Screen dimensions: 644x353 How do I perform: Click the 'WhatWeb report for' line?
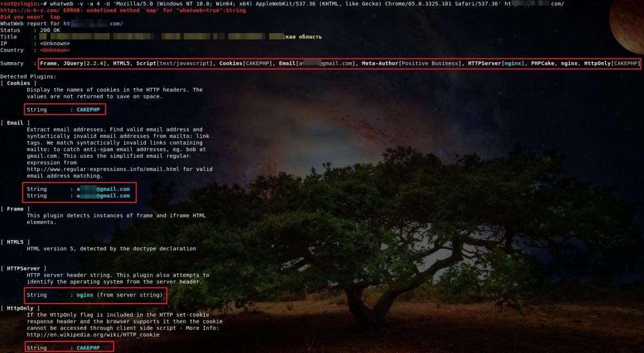[62, 24]
